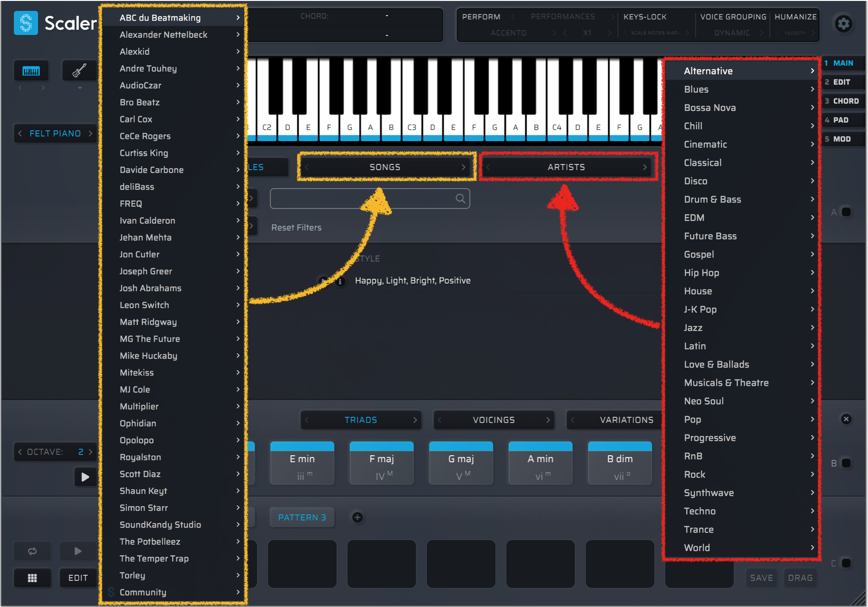Viewport: 868px width, 607px height.
Task: Choose Synthwave from genre list
Action: 742,493
